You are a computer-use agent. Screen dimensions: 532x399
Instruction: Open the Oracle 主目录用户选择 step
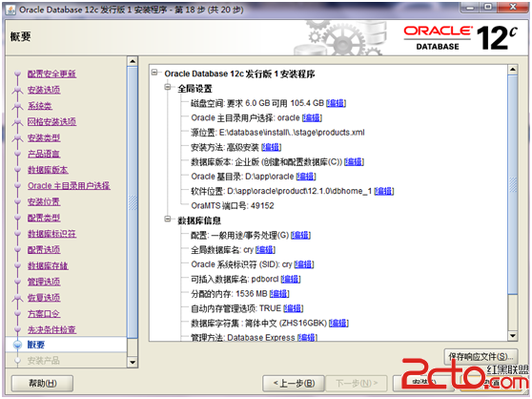69,186
